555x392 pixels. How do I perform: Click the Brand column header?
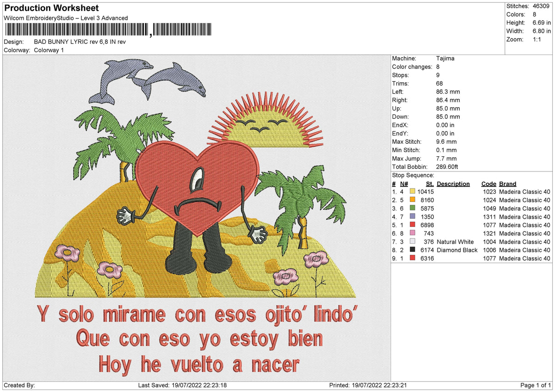click(508, 184)
